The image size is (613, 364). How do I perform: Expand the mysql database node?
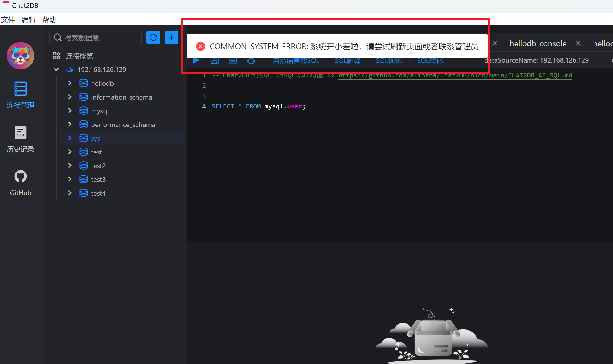click(x=70, y=111)
